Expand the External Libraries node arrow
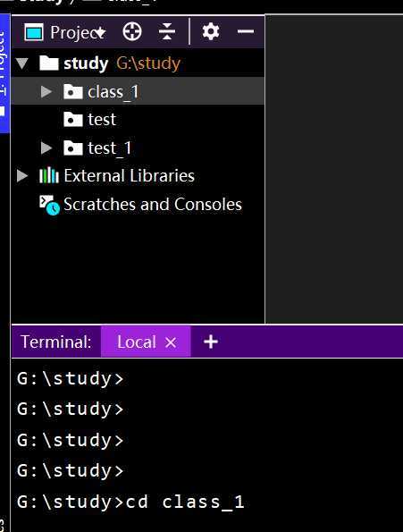The height and width of the screenshot is (532, 403). point(22,175)
